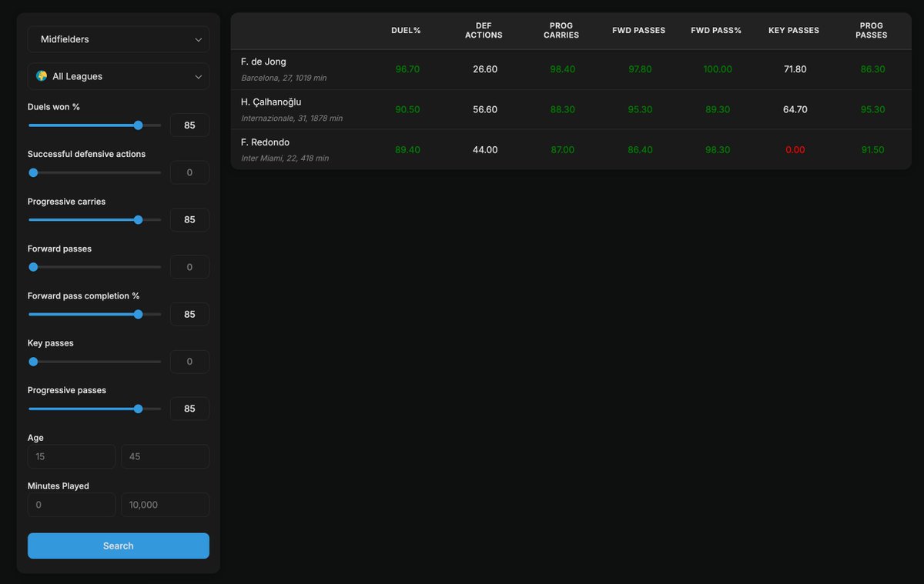Expand the All Leagues dropdown

pyautogui.click(x=119, y=76)
